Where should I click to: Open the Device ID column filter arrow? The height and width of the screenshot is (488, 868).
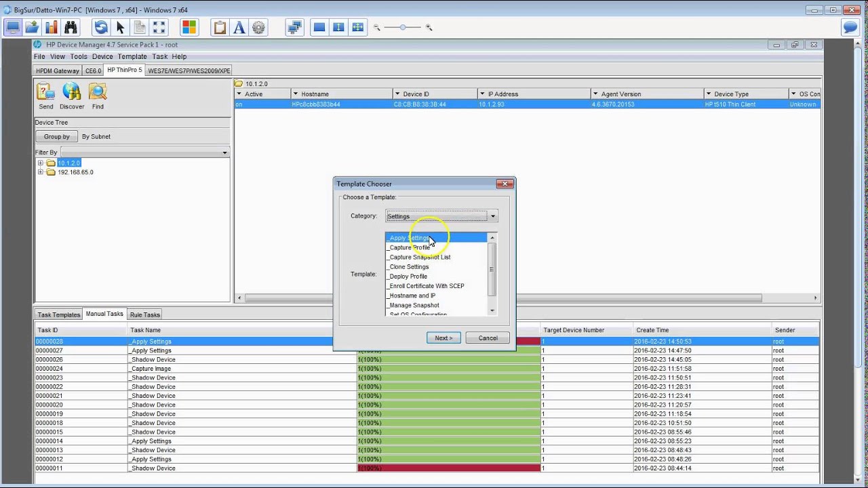pos(397,94)
